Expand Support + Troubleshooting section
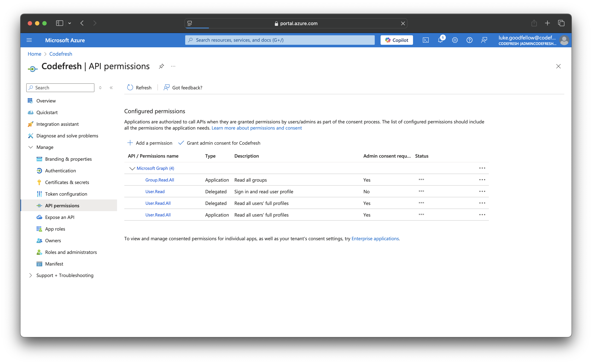The width and height of the screenshot is (592, 364). coord(31,275)
